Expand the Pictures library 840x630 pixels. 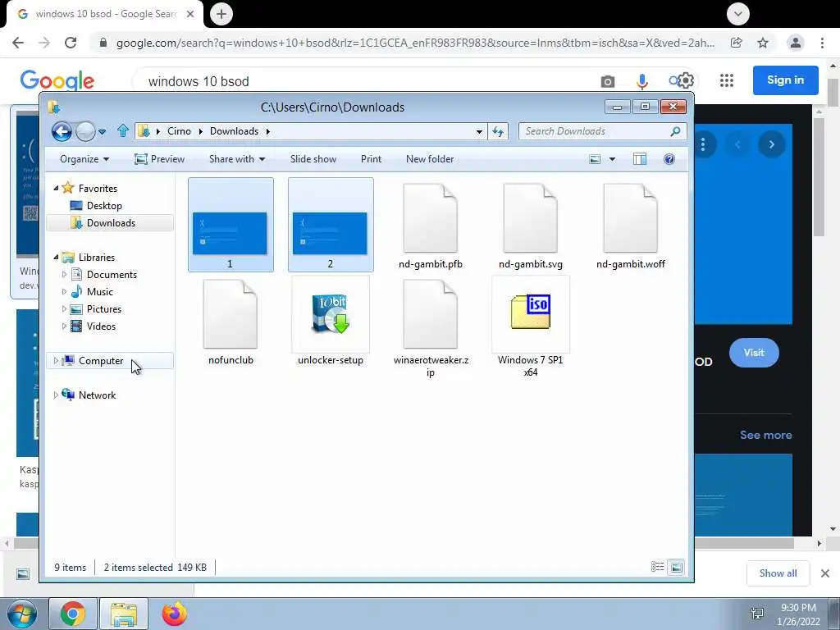coord(64,309)
